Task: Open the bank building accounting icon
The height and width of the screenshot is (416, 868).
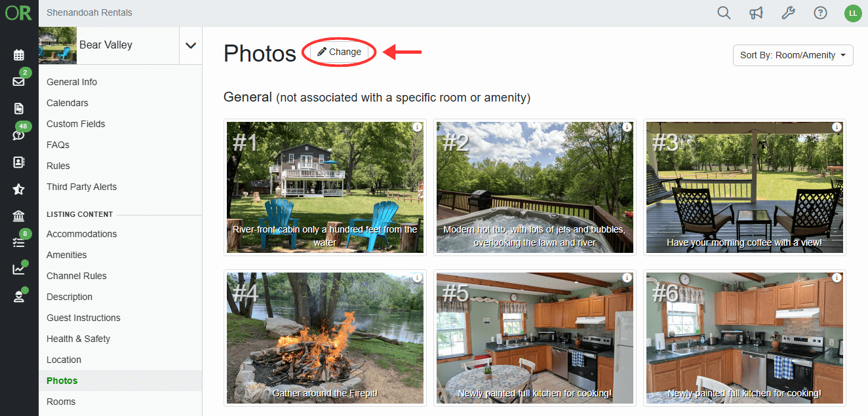Action: coord(19,216)
